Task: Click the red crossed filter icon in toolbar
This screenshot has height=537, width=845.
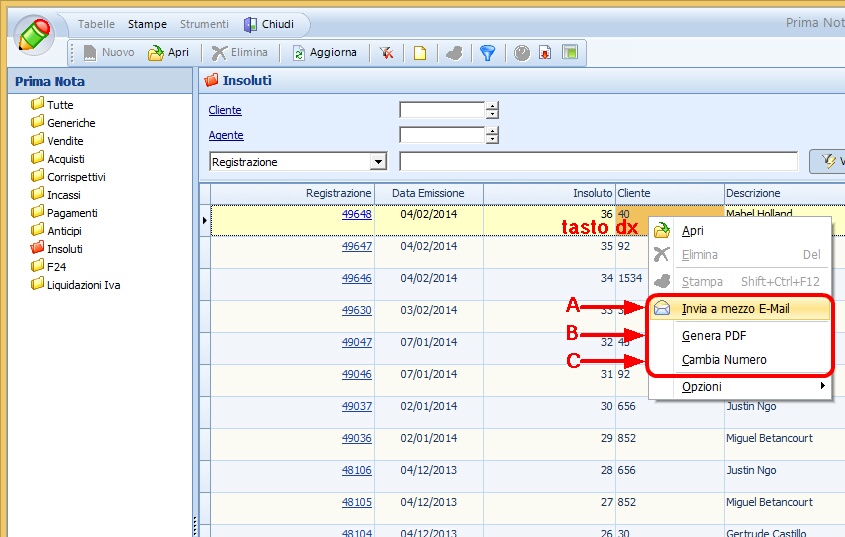Action: pos(385,53)
